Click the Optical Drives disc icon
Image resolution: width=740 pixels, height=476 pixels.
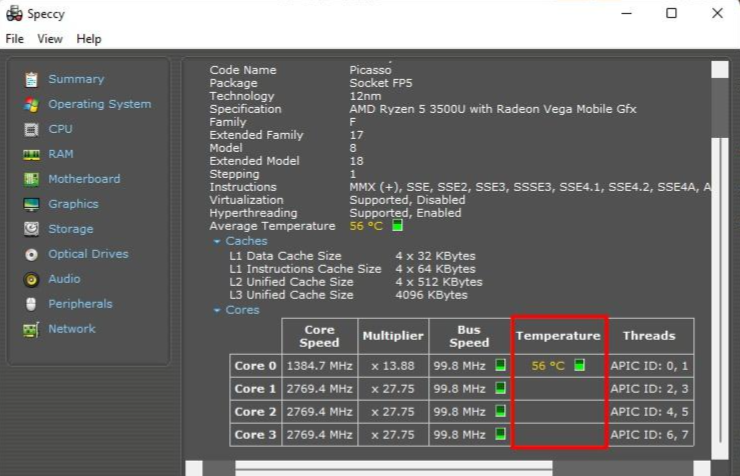(x=31, y=255)
